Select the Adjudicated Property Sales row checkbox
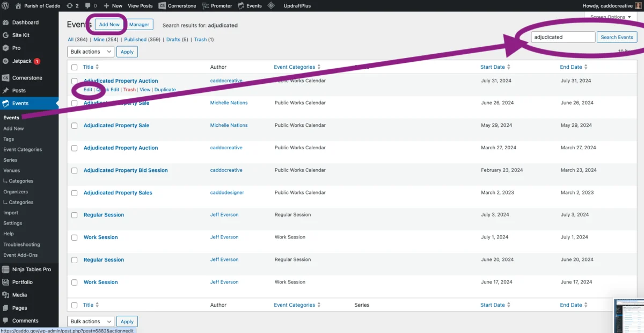 (75, 193)
